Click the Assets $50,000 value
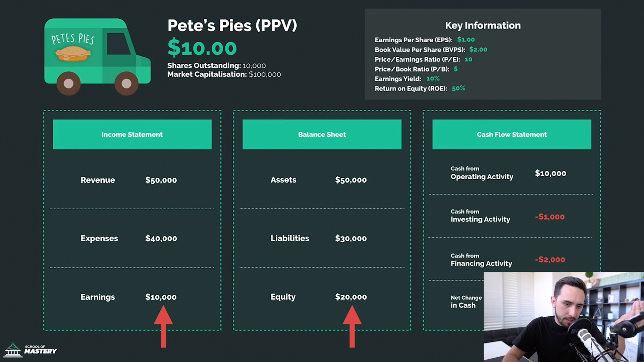 [351, 180]
